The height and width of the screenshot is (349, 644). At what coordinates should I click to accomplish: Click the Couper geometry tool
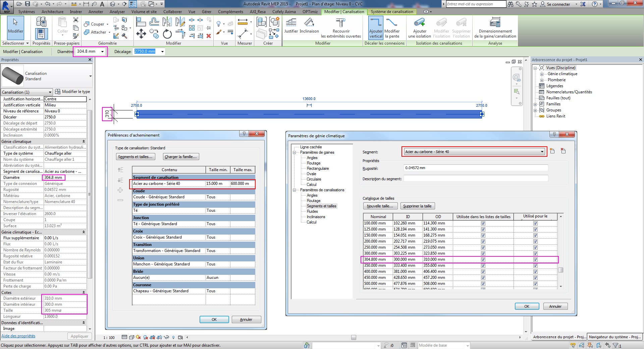point(96,24)
